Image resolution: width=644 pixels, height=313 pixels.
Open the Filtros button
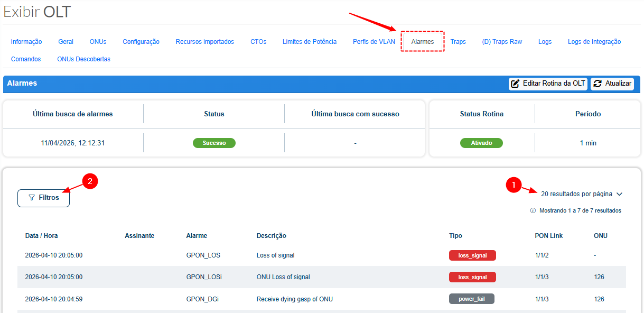point(43,198)
